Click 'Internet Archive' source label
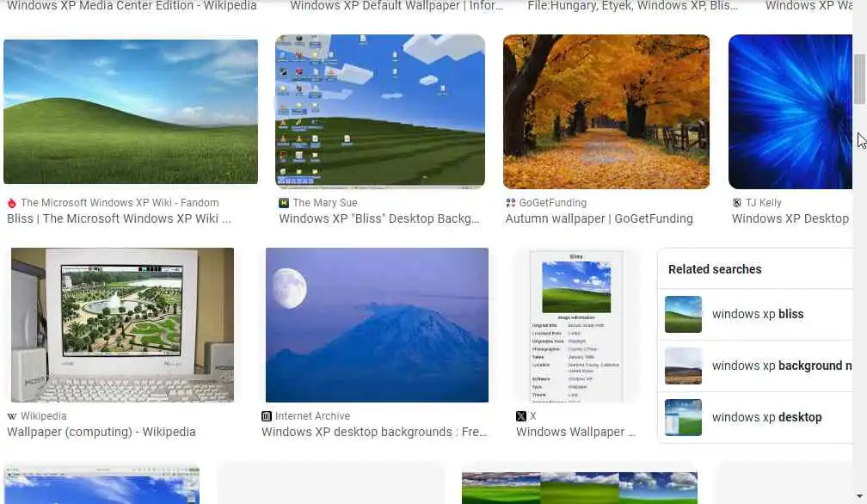This screenshot has width=867, height=504. pyautogui.click(x=312, y=416)
